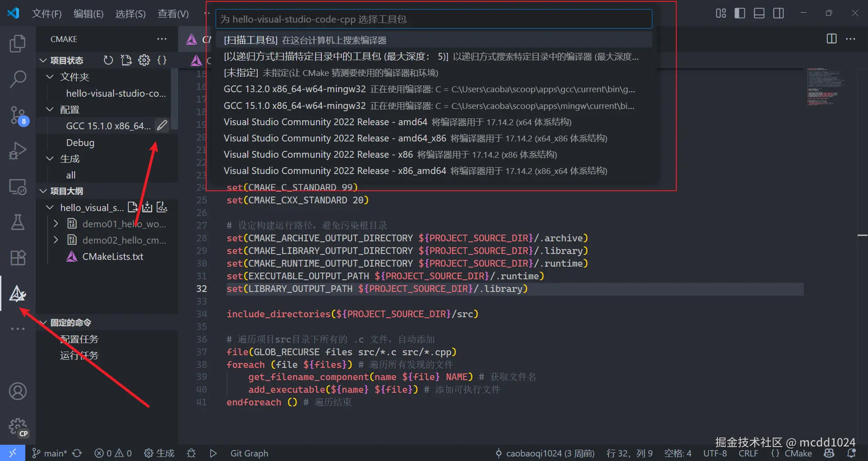Expand demo01_hello_wo target
The width and height of the screenshot is (868, 461).
[56, 224]
